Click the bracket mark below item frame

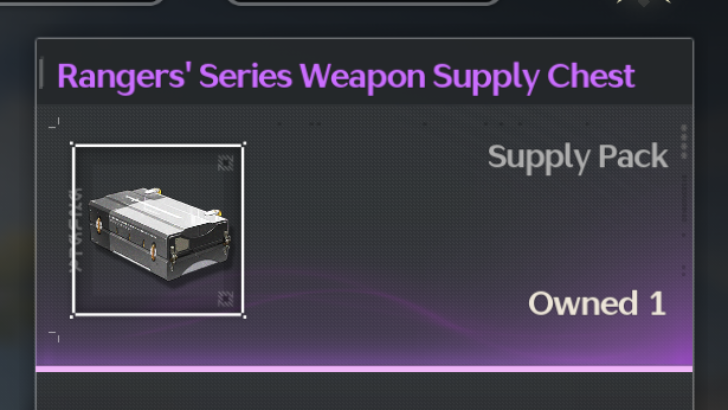(x=54, y=337)
